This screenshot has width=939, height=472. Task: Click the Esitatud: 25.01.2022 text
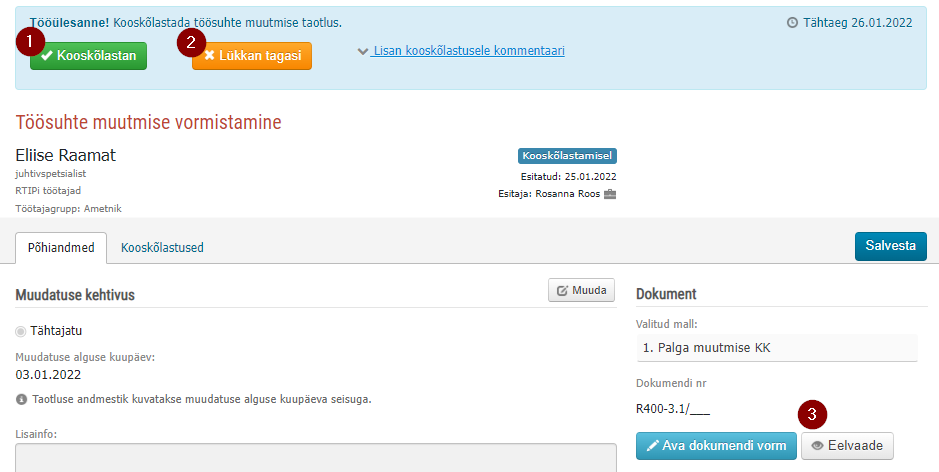569,177
